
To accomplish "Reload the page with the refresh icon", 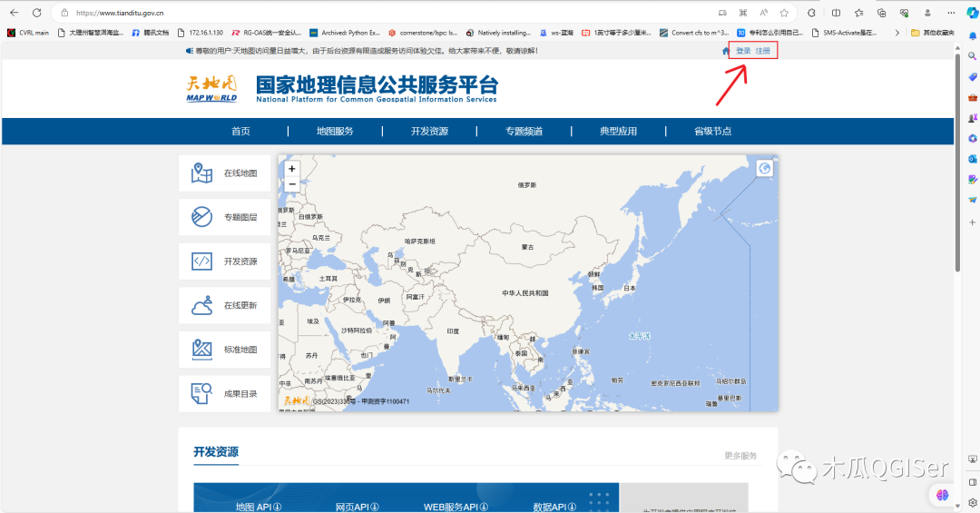I will tap(37, 13).
